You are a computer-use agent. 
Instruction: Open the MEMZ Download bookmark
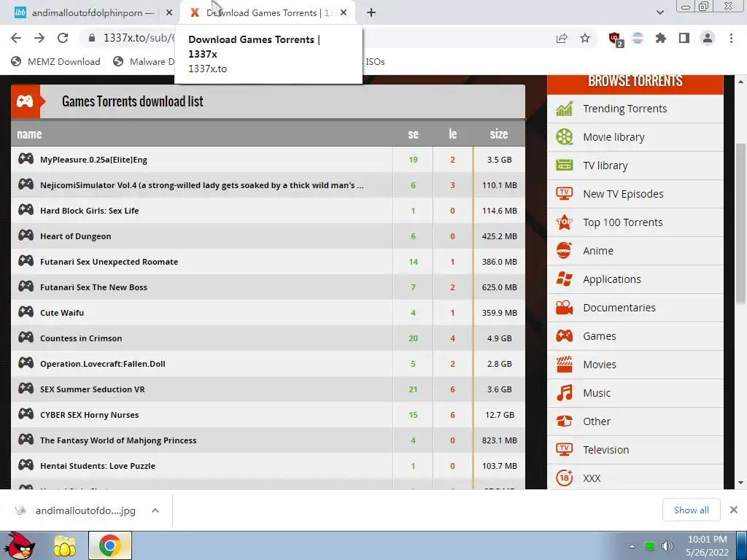tap(55, 61)
